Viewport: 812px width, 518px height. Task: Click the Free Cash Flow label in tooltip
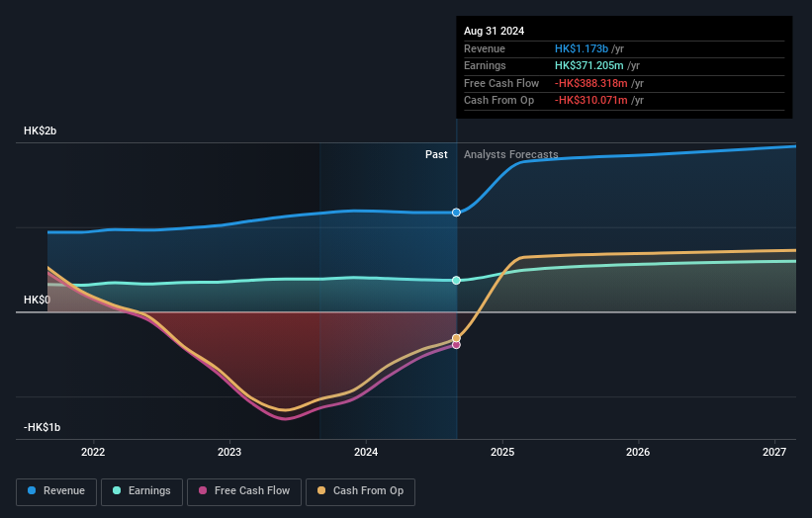501,83
